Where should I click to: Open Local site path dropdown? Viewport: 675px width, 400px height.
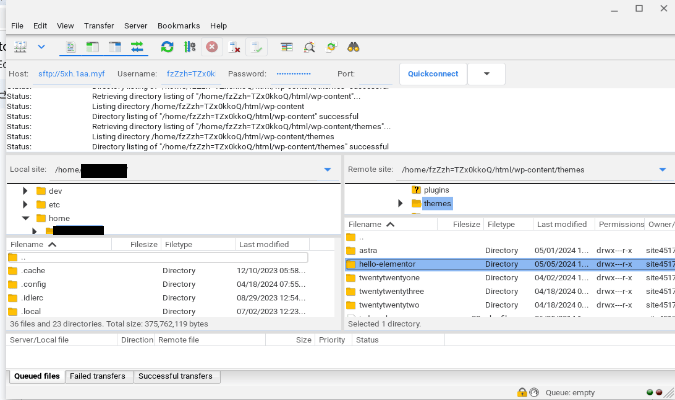click(x=328, y=170)
